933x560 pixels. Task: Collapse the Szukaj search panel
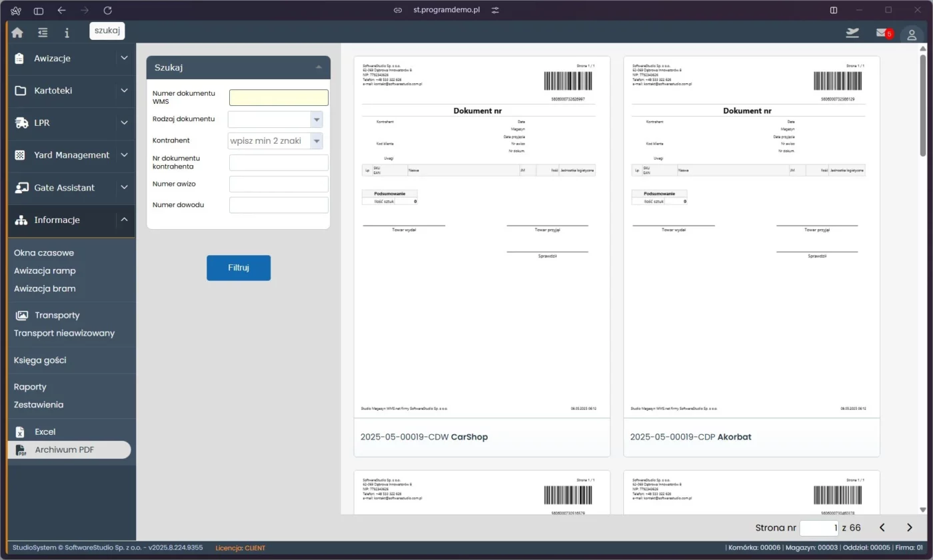(320, 67)
